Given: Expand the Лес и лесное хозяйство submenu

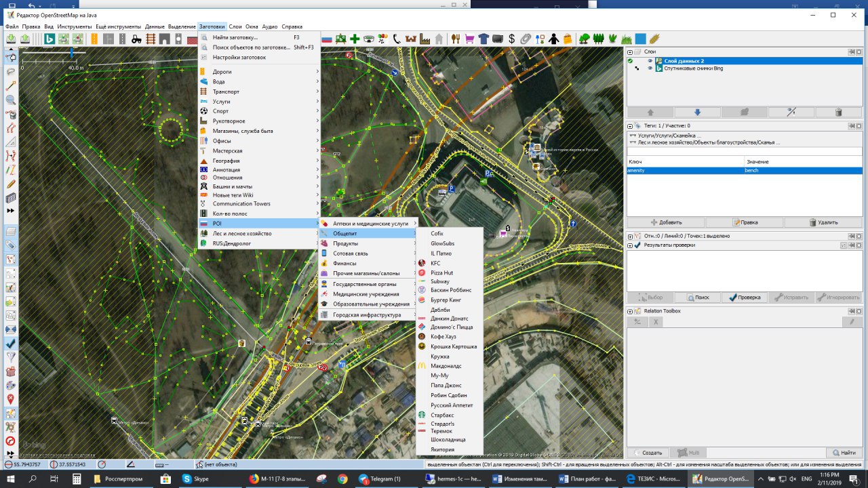Looking at the screenshot, I should click(x=259, y=233).
